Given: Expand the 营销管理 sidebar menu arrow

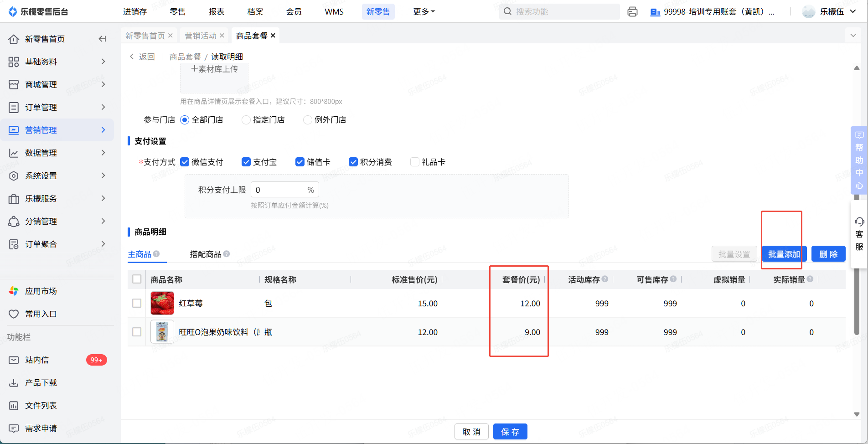Looking at the screenshot, I should (103, 130).
